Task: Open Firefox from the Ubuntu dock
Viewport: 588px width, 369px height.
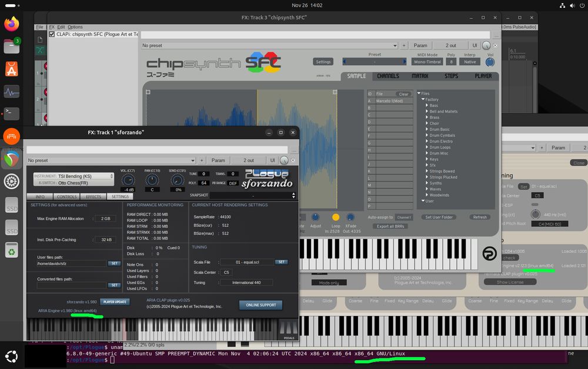Action: pyautogui.click(x=12, y=24)
